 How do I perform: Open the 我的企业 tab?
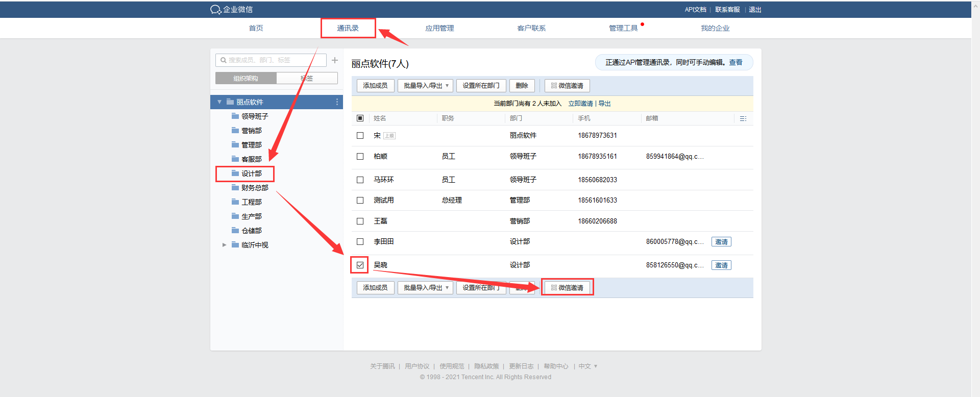tap(715, 28)
